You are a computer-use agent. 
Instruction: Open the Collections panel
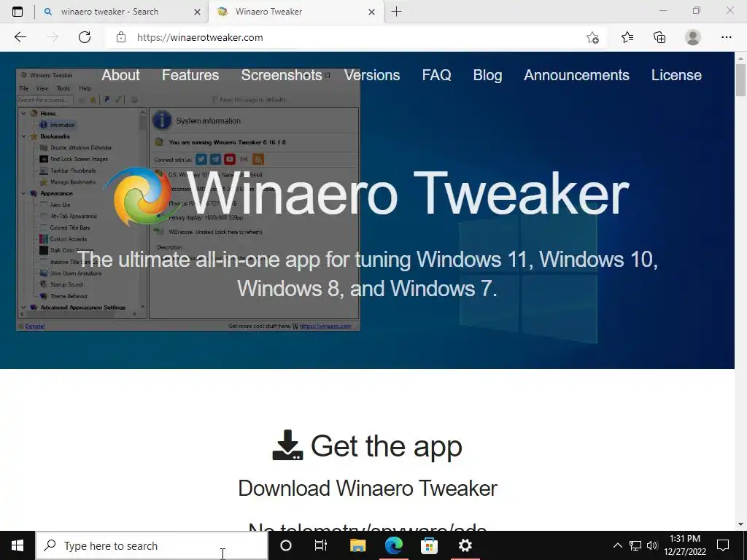click(659, 37)
